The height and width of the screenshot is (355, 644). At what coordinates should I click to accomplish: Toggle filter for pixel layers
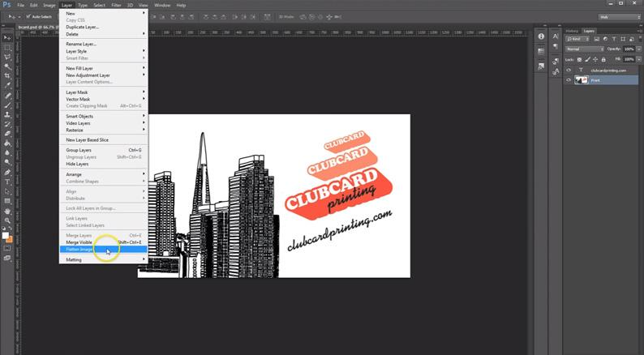pos(596,39)
